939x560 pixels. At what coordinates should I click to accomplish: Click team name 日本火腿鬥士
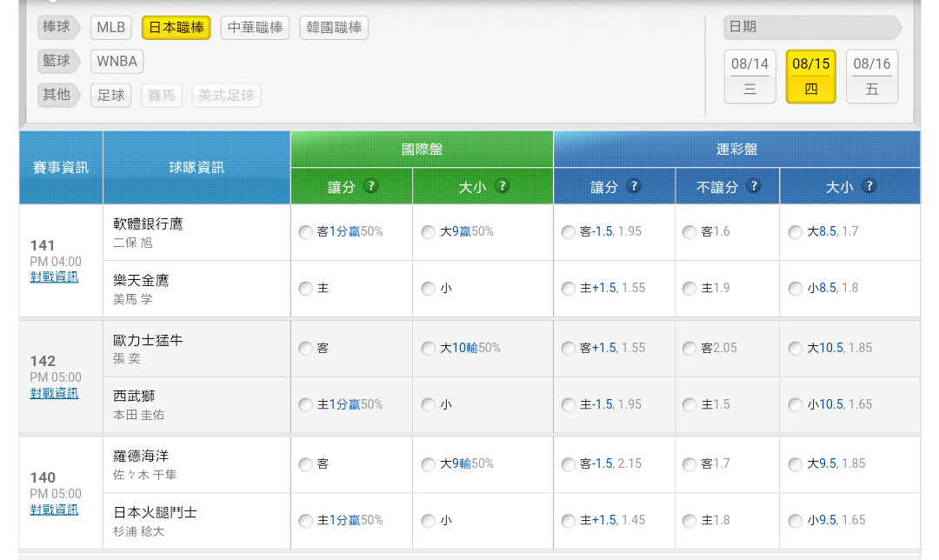tap(155, 513)
